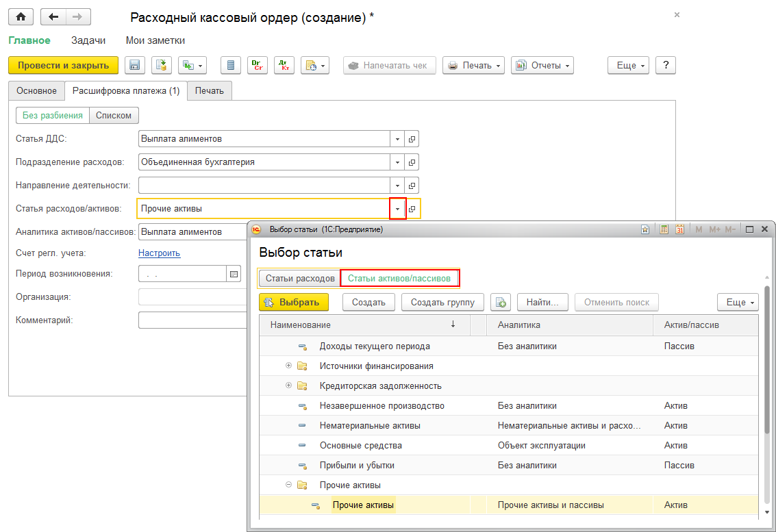This screenshot has width=776, height=532.
Task: Click the Комментарий input field
Action: (x=192, y=320)
